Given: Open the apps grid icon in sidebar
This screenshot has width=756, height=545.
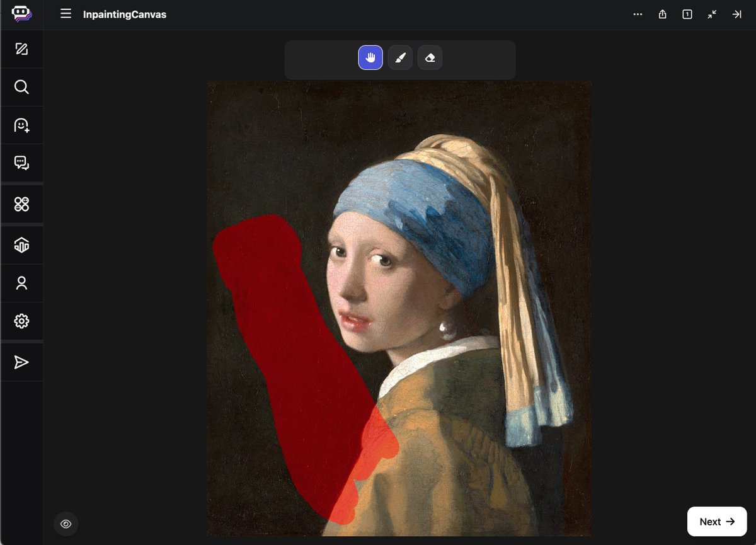Looking at the screenshot, I should tap(21, 204).
